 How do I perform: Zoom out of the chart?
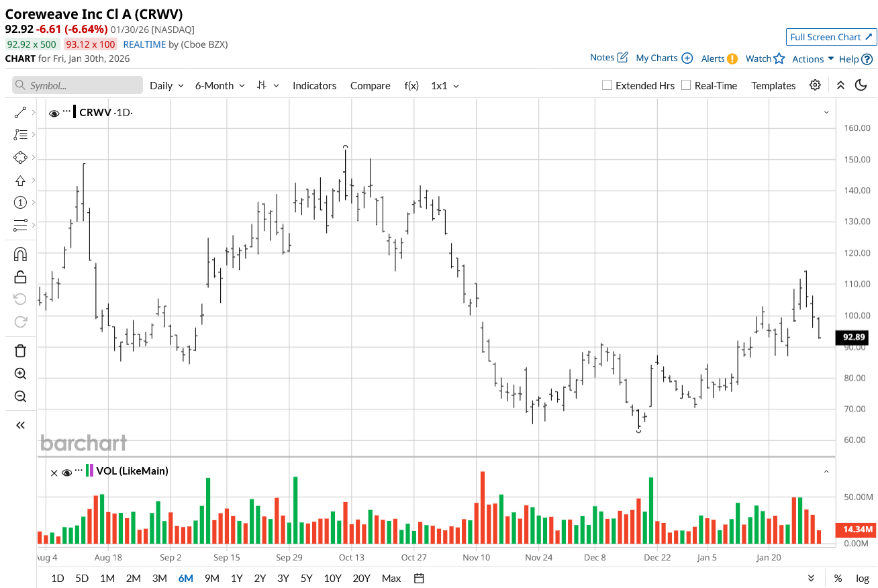20,396
